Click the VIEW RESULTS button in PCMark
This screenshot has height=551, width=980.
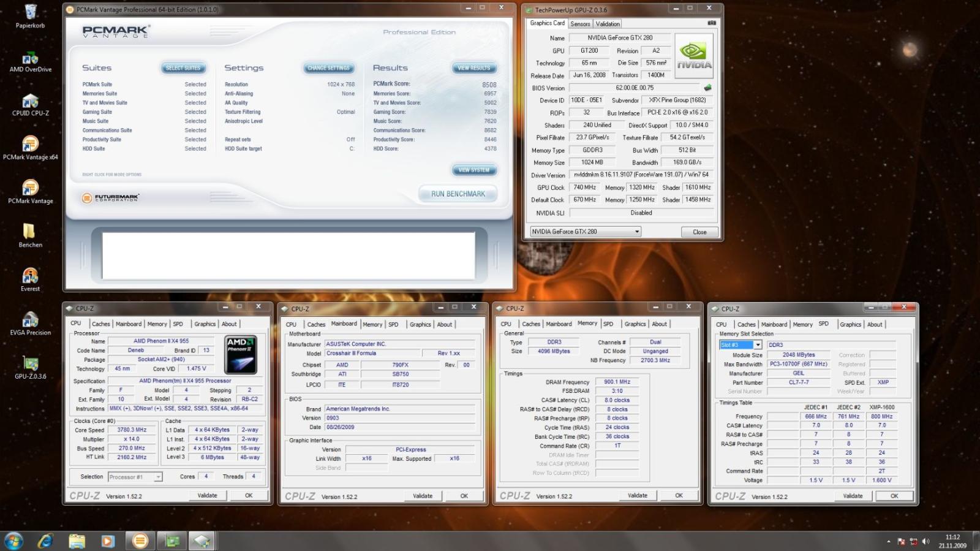pos(474,68)
